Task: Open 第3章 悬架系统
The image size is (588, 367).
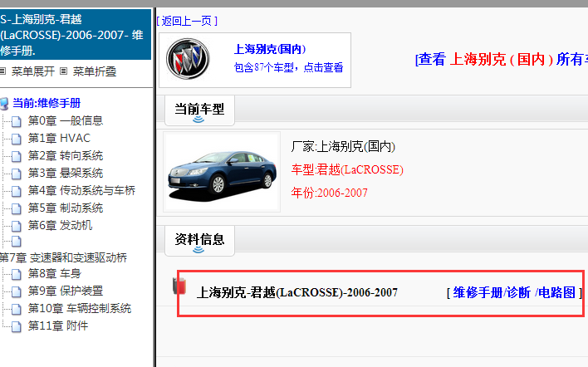Action: [66, 173]
